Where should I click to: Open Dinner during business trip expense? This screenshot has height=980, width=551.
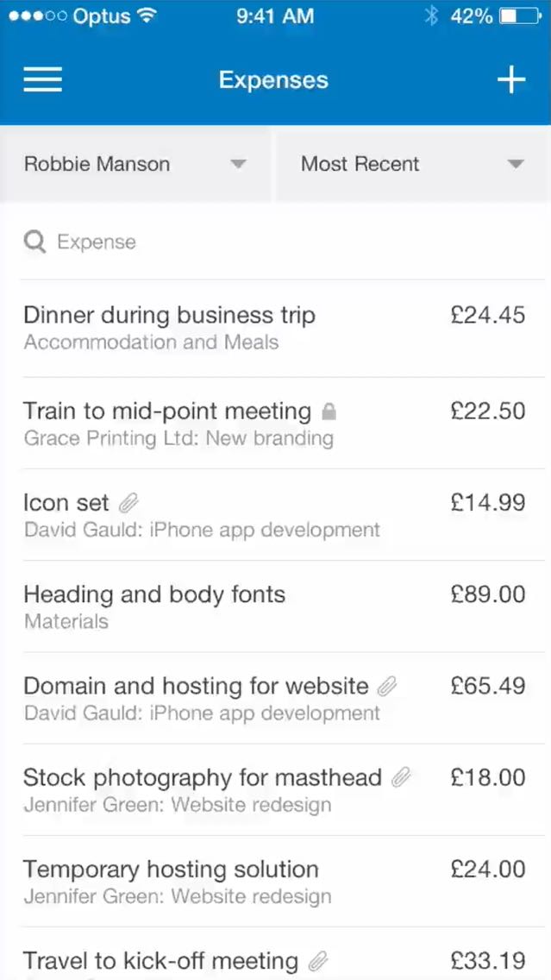(x=169, y=316)
